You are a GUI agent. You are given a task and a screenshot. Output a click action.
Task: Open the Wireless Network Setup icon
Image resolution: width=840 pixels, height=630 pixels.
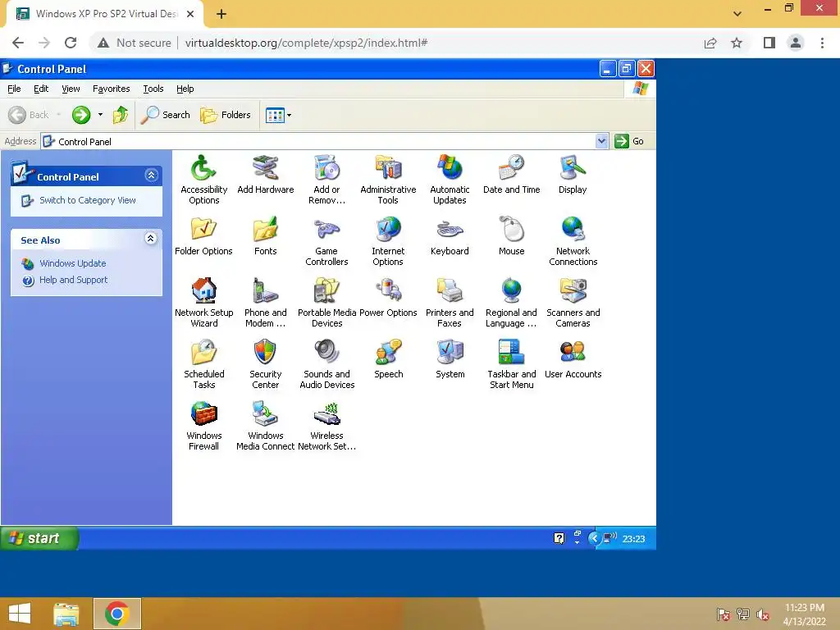tap(326, 414)
